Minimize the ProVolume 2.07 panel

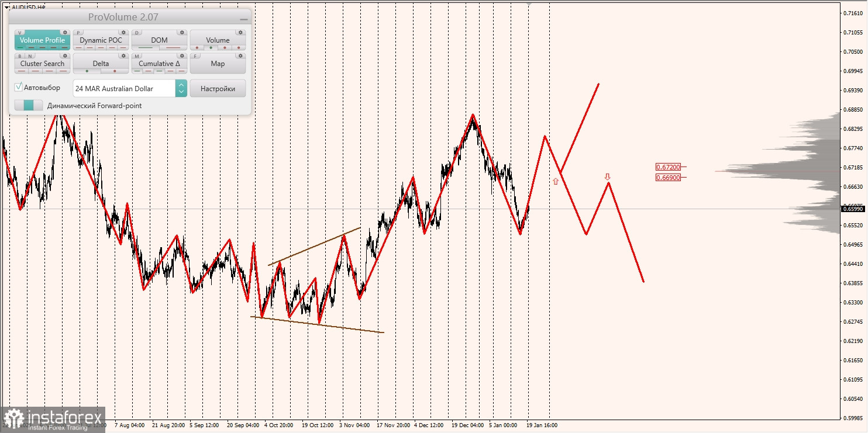[x=244, y=19]
